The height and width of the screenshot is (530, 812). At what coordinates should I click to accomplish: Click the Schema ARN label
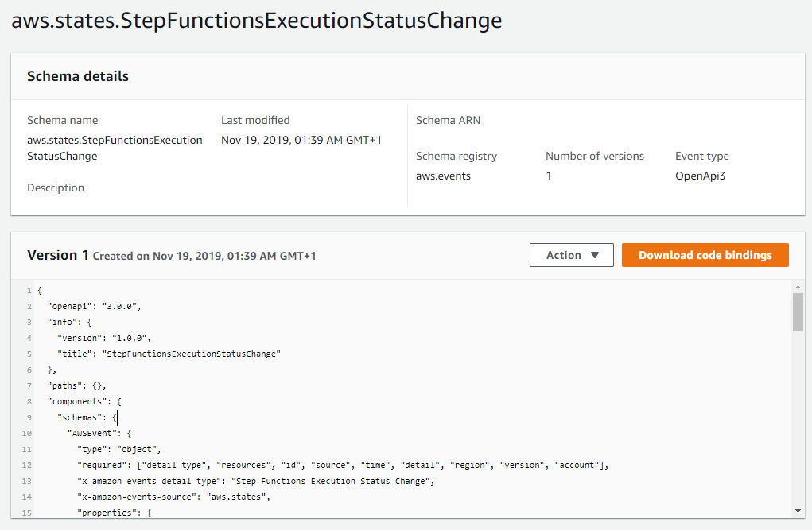click(x=448, y=120)
